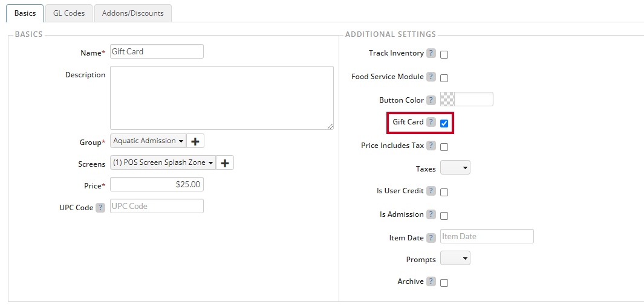Screen dimensions: 644x305
Task: Pick a Button Color from the swatch
Action: tap(447, 99)
